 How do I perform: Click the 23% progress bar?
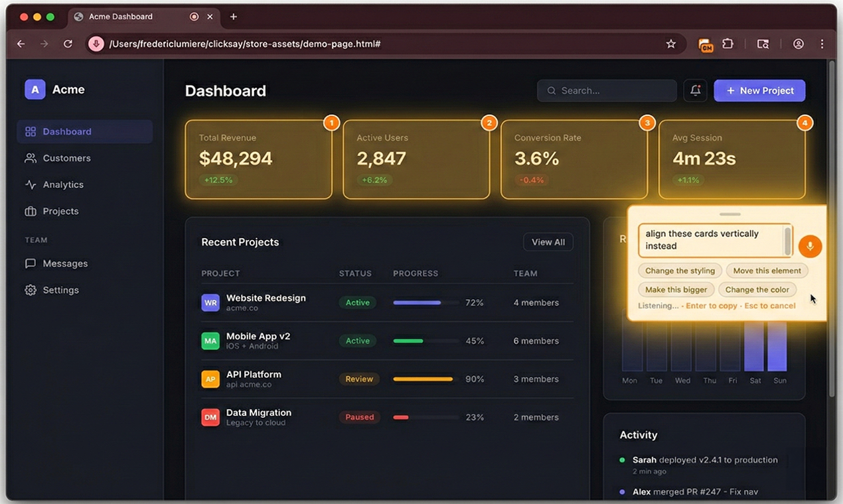[425, 417]
